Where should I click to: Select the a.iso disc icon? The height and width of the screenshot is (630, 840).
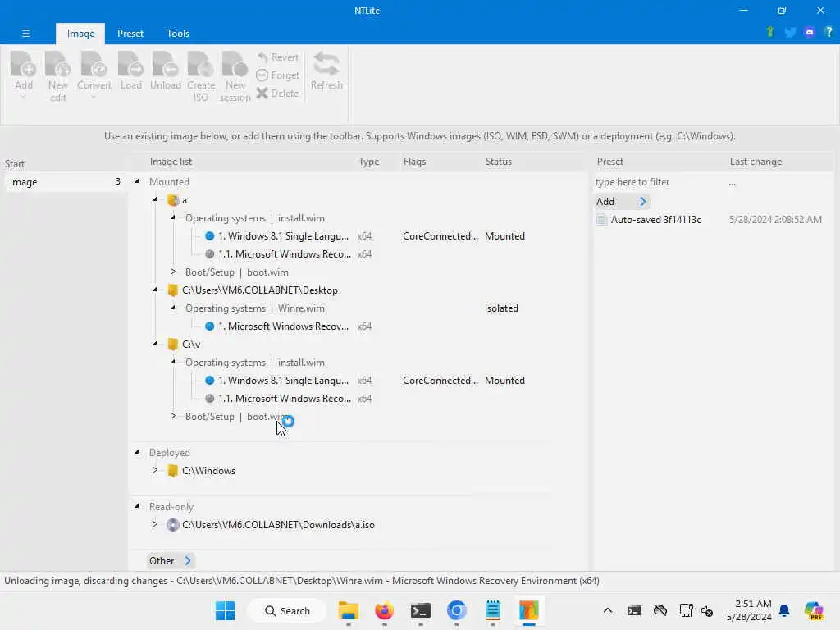[x=172, y=525]
